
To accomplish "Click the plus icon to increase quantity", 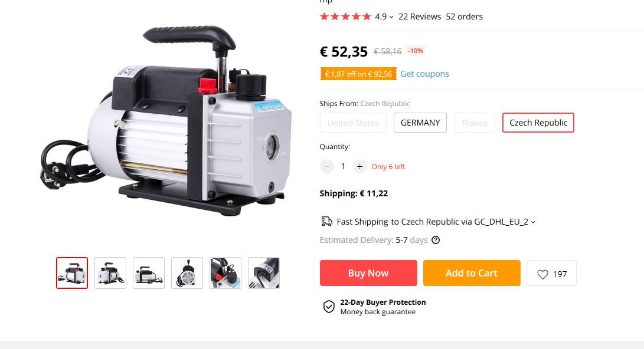I will [360, 166].
